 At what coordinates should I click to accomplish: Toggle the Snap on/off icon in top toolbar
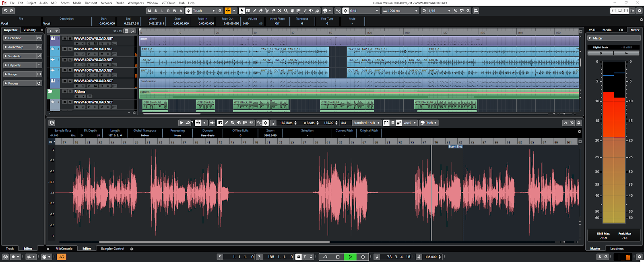point(345,10)
